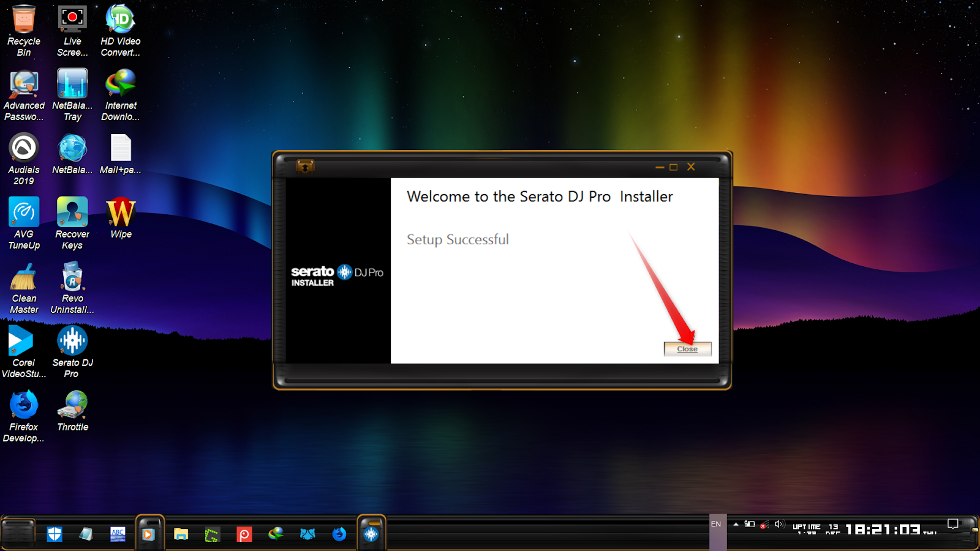Select the Wipe desktop icon
The height and width of the screenshot is (551, 980).
[121, 219]
